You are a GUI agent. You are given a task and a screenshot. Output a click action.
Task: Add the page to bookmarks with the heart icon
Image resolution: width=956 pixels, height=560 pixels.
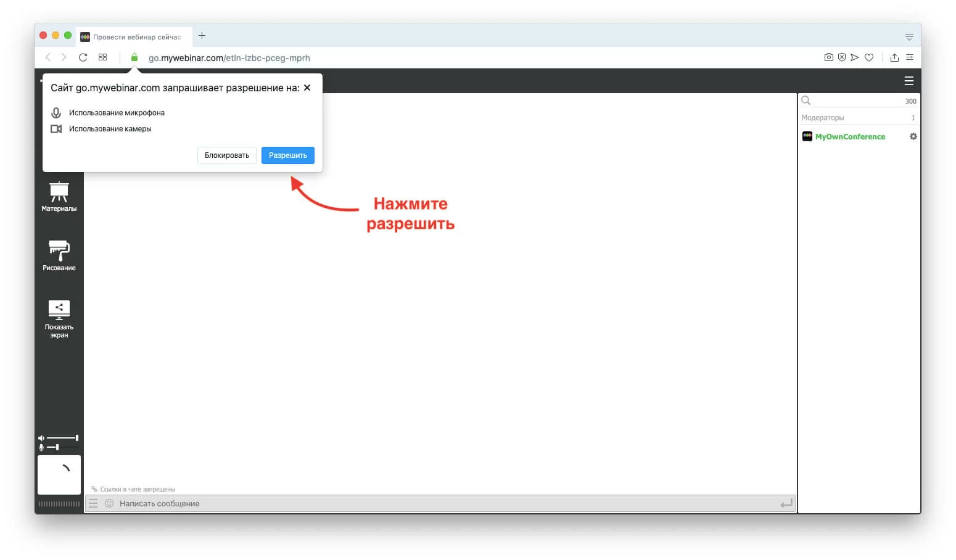tap(869, 57)
